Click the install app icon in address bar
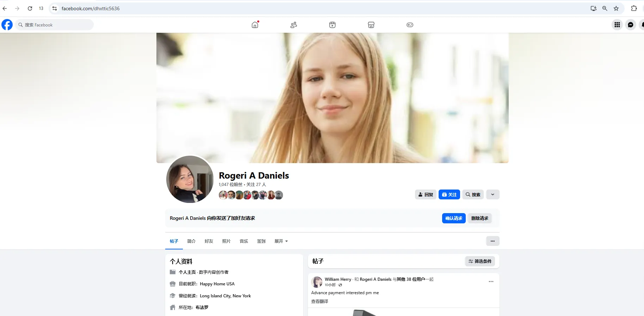Image resolution: width=644 pixels, height=316 pixels. point(594,8)
